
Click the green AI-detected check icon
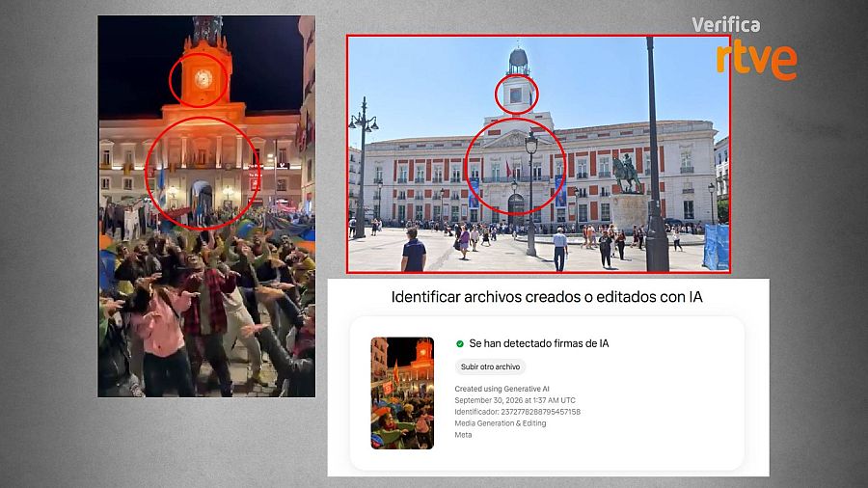pyautogui.click(x=459, y=343)
